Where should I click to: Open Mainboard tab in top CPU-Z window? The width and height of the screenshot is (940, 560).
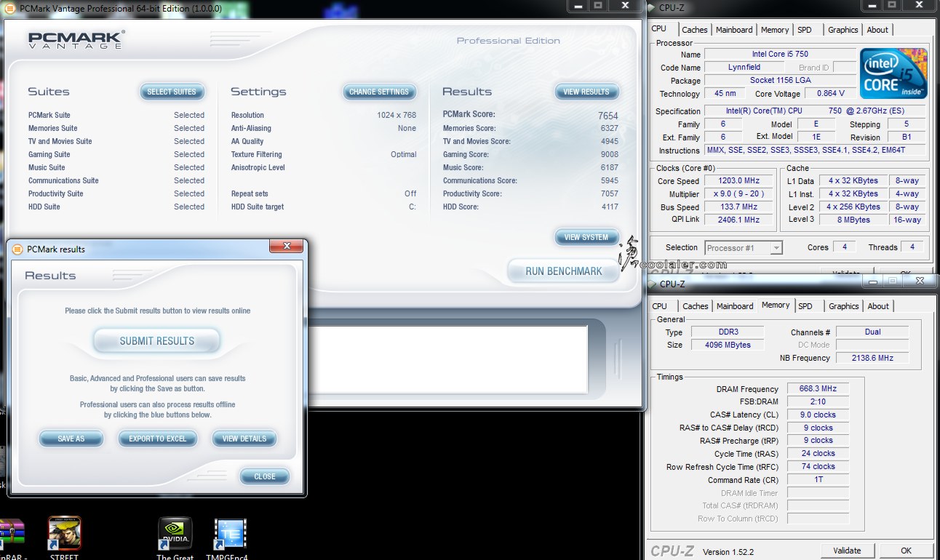coord(734,30)
